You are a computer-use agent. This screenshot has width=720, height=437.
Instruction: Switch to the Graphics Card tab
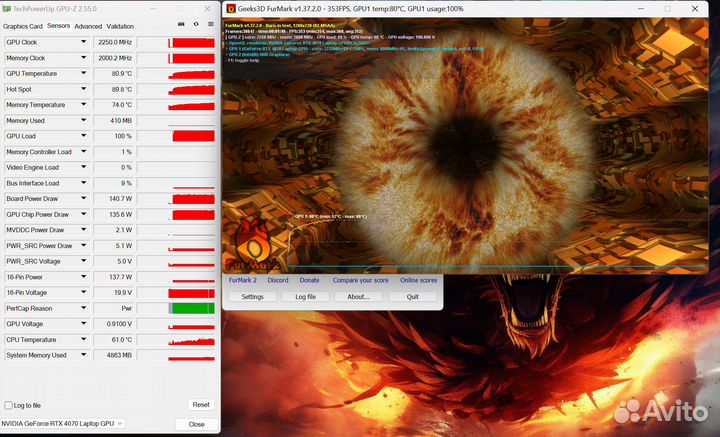click(23, 26)
